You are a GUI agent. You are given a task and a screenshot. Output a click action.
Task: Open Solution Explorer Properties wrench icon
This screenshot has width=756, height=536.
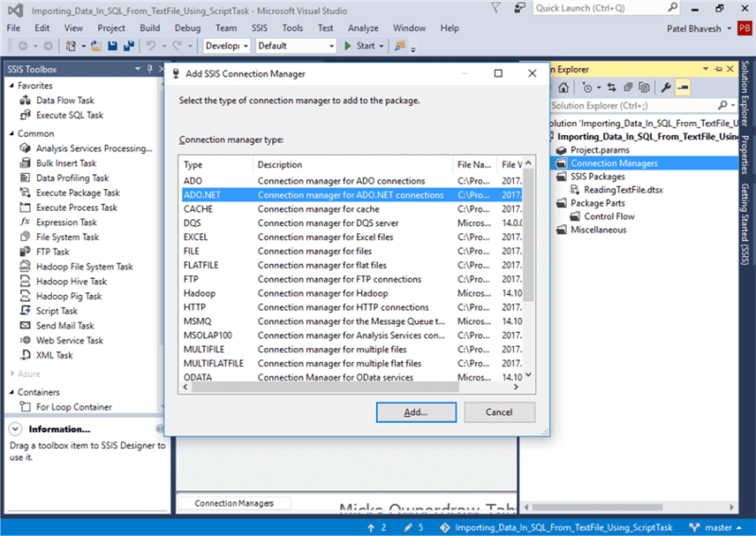point(666,87)
